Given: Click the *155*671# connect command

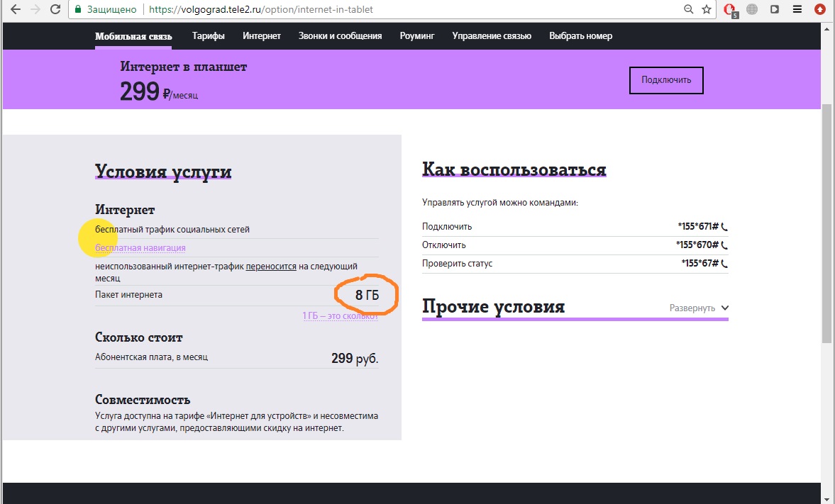Looking at the screenshot, I should pos(698,227).
